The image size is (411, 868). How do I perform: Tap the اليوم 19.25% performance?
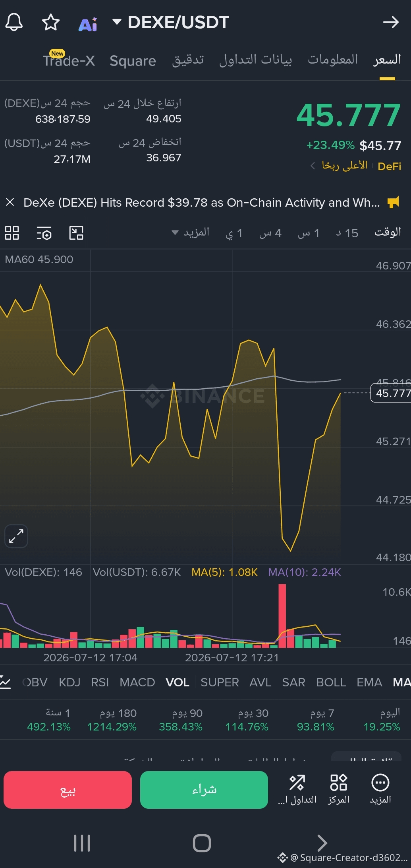[382, 720]
